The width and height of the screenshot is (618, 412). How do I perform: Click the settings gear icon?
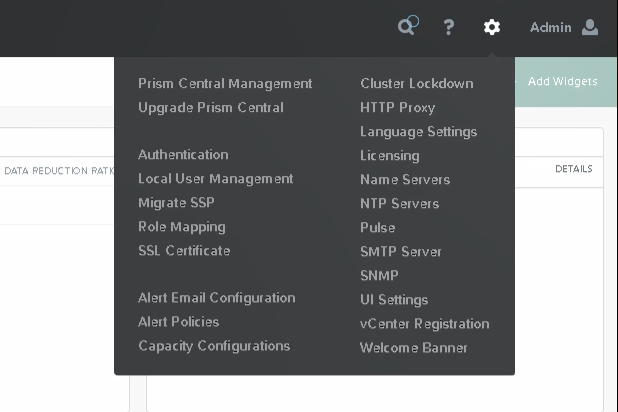pos(492,28)
